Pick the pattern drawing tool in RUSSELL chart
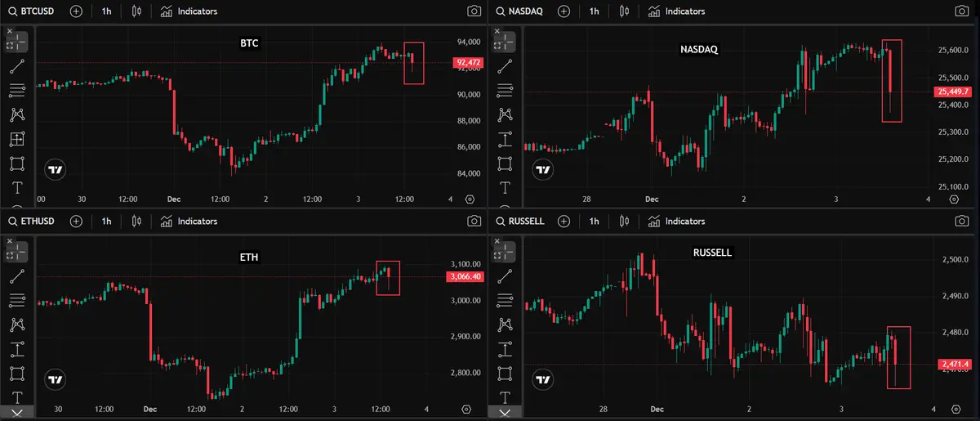 (x=504, y=325)
